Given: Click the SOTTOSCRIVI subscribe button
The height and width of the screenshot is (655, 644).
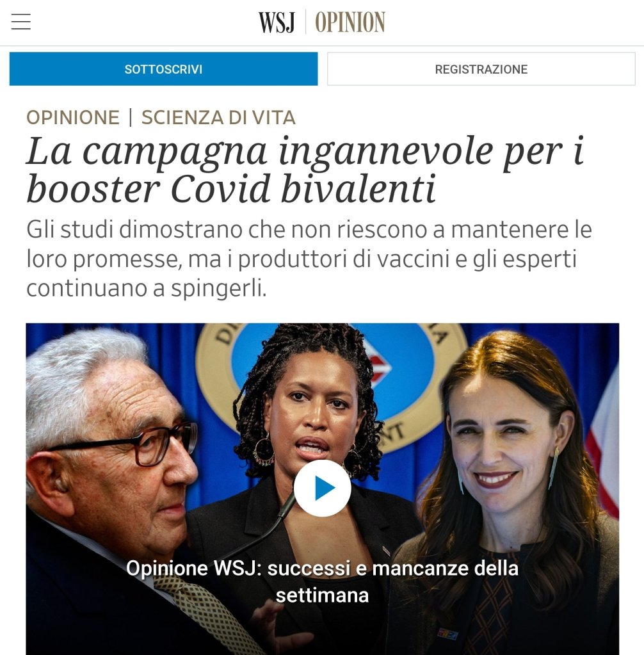Looking at the screenshot, I should click(x=163, y=69).
